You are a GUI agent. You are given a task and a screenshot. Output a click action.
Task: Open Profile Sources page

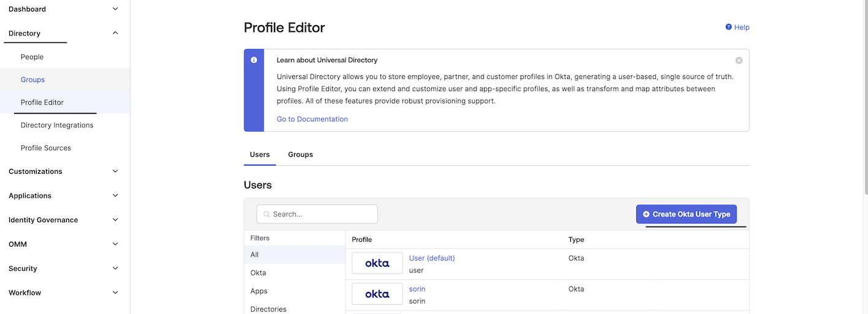click(x=46, y=148)
